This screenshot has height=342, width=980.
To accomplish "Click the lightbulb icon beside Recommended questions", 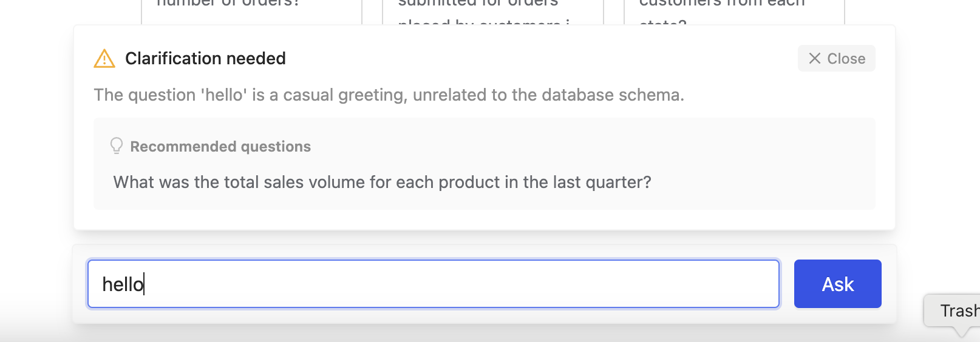I will [x=117, y=146].
